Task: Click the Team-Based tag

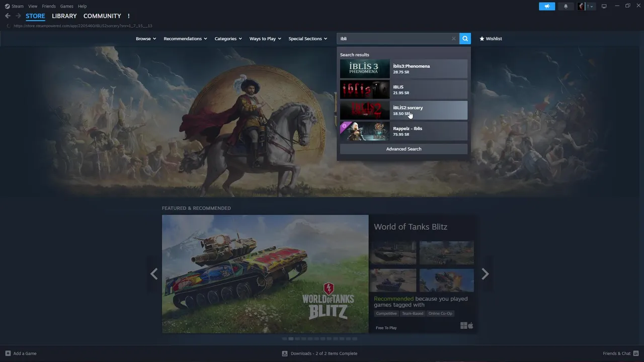Action: (x=413, y=313)
